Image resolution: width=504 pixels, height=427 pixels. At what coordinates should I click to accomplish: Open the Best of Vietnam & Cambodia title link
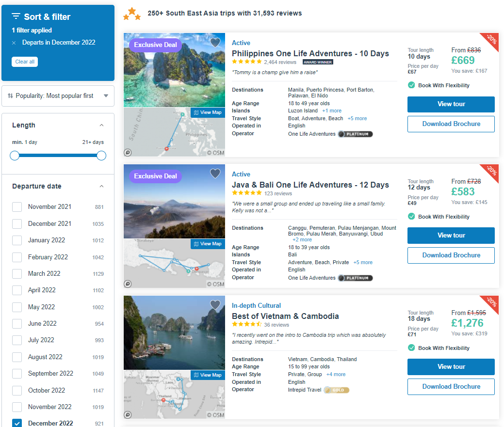click(x=285, y=316)
